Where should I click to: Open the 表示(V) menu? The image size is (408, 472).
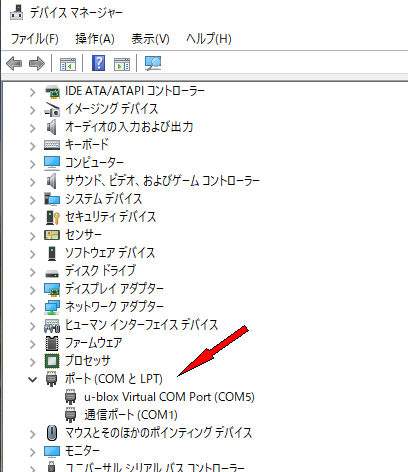[150, 39]
